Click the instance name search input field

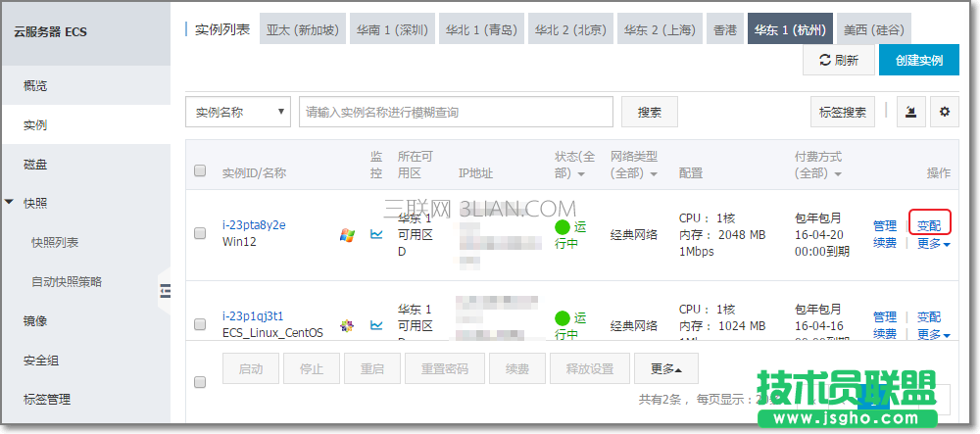[456, 113]
